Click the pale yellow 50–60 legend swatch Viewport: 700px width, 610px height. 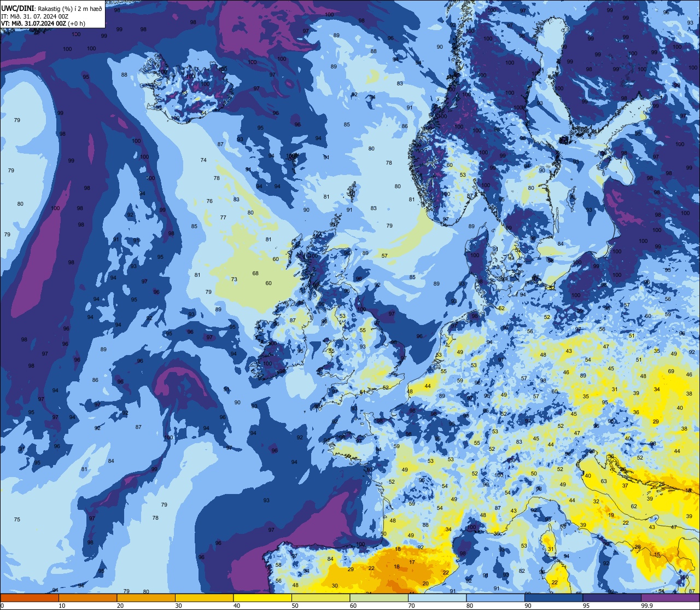coord(320,598)
